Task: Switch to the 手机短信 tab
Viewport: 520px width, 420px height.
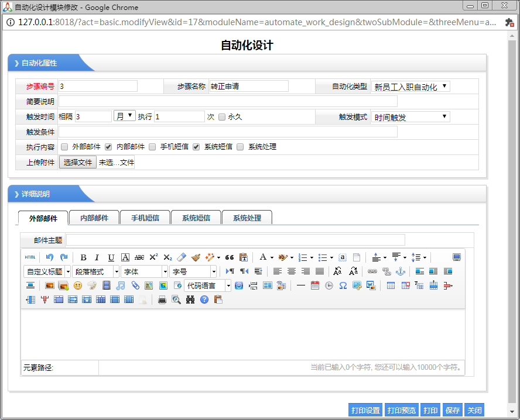Action: pos(145,218)
